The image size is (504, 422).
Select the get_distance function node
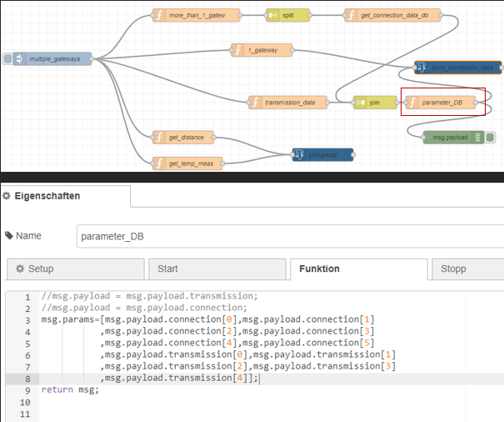coord(185,137)
